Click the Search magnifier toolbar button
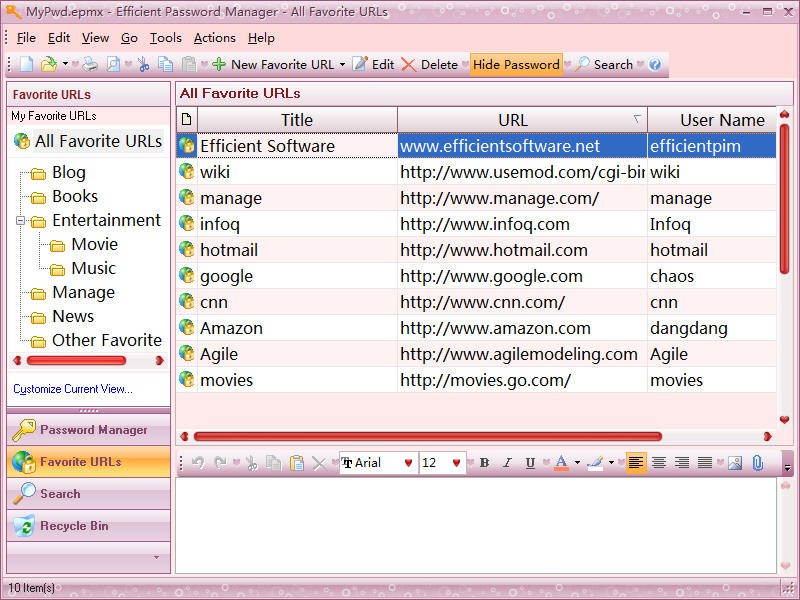Image resolution: width=800 pixels, height=600 pixels. (x=604, y=64)
